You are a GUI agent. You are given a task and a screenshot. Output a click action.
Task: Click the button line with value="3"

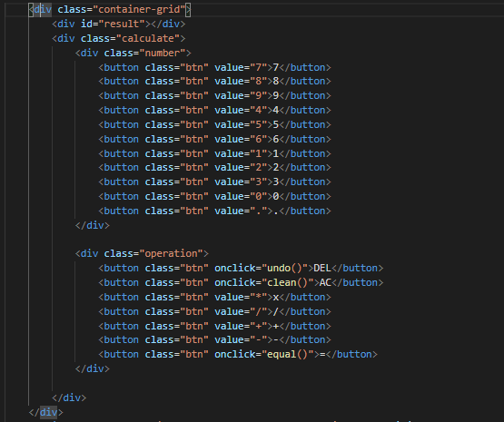click(x=214, y=182)
